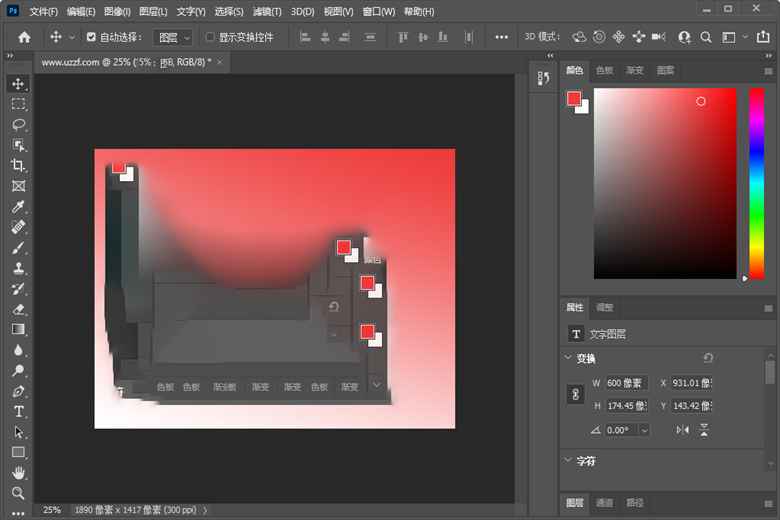Select the Clone Stamp tool
Image resolution: width=780 pixels, height=520 pixels.
tap(18, 268)
